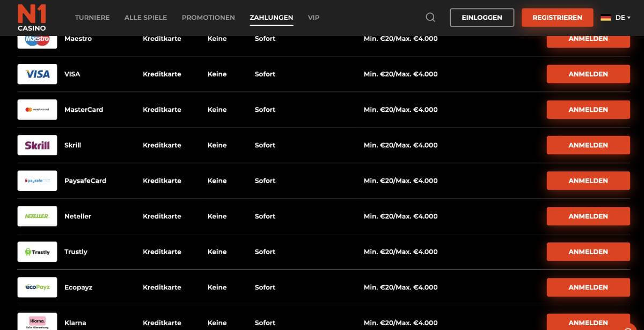Click Anmelden in the VISA row
The image size is (644, 330).
coord(588,74)
